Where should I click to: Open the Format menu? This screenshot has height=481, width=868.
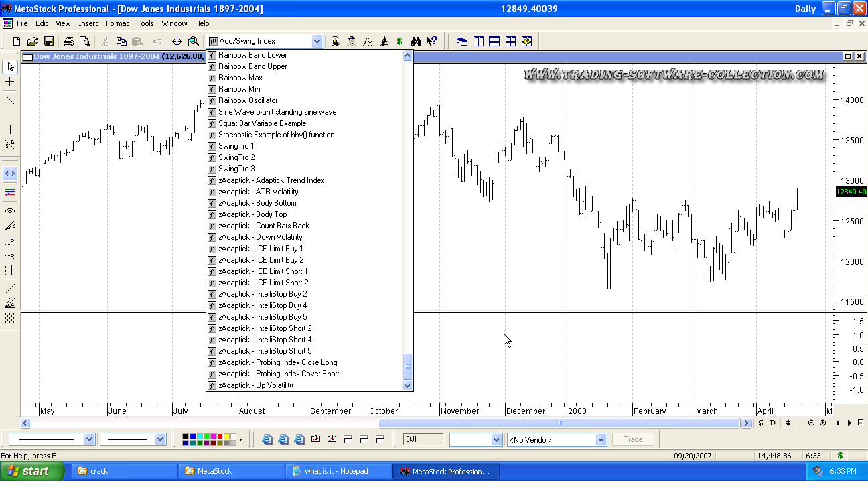117,23
